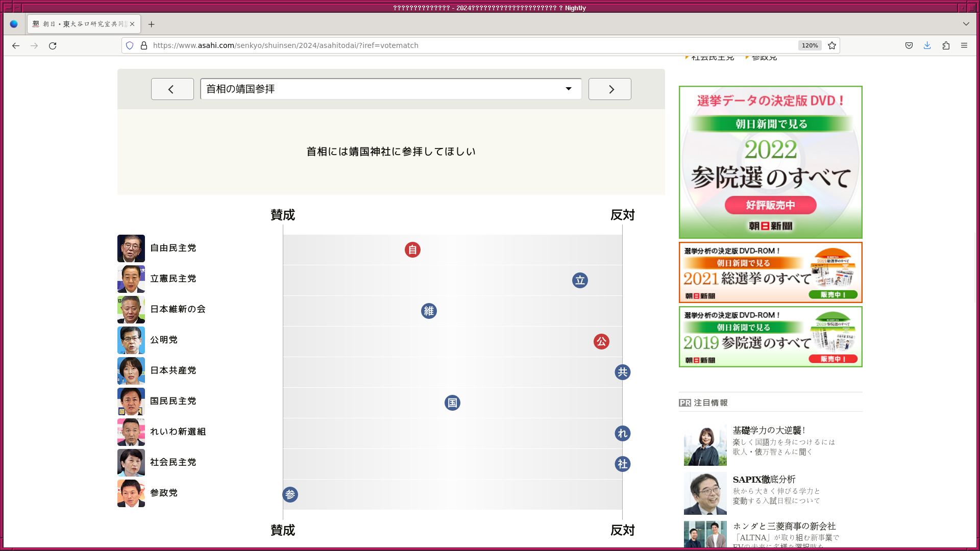
Task: Go to the previous question arrow
Action: pyautogui.click(x=173, y=89)
